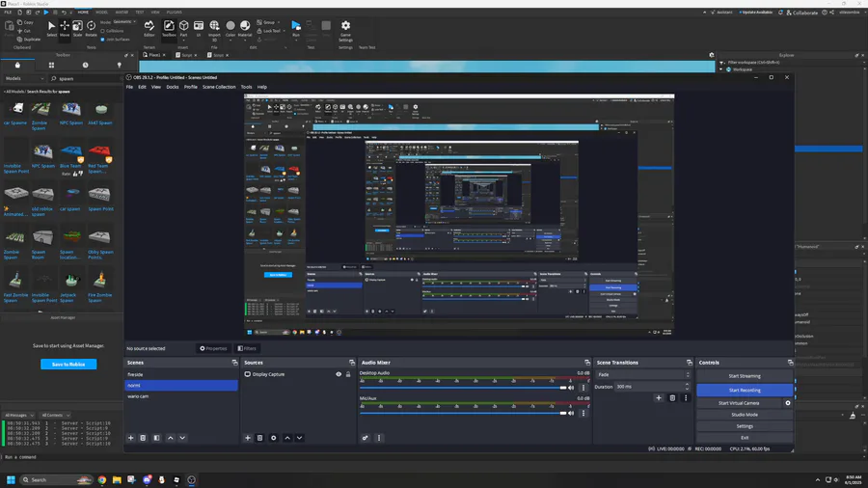868x488 pixels.
Task: Click Studio Mode button in OBS
Action: [745, 415]
